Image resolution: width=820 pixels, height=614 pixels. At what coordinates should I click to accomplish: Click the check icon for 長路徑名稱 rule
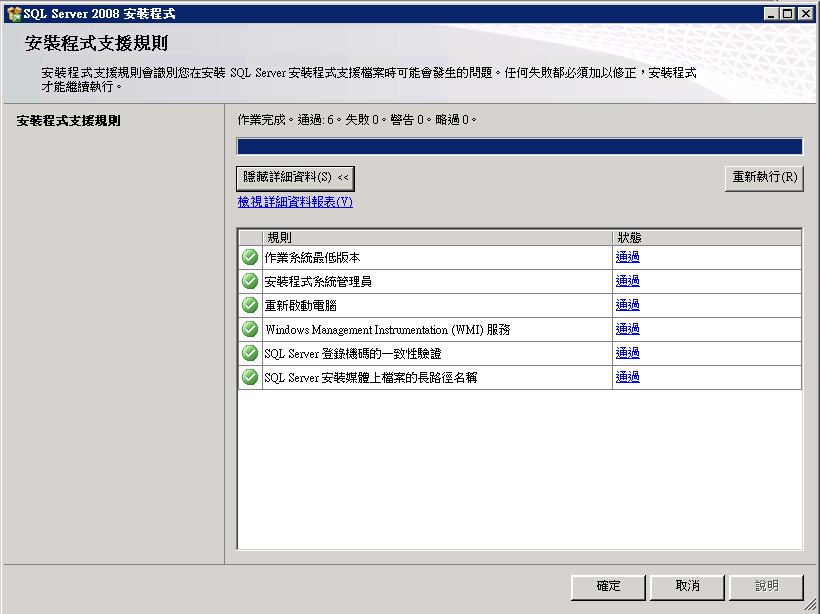point(250,378)
